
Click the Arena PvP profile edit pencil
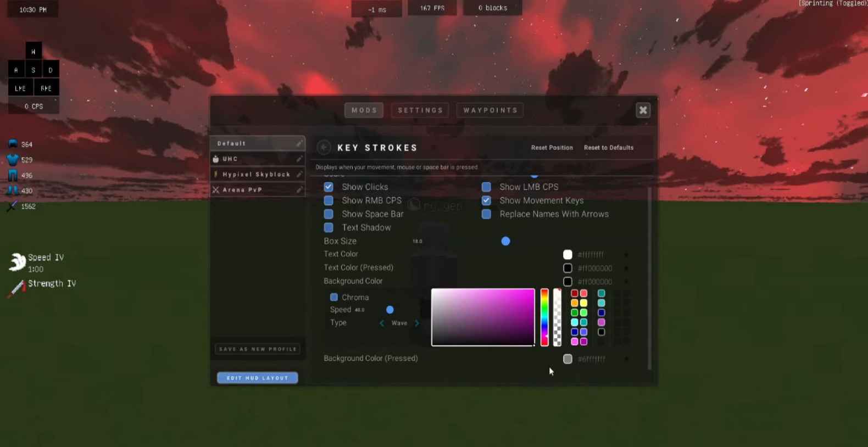pyautogui.click(x=299, y=190)
